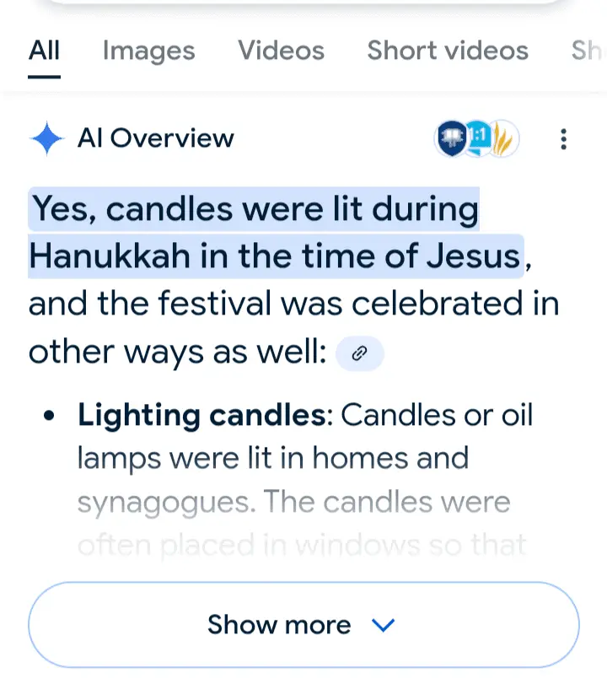The height and width of the screenshot is (700, 607).
Task: Go to the Short videos tab
Action: click(x=448, y=51)
